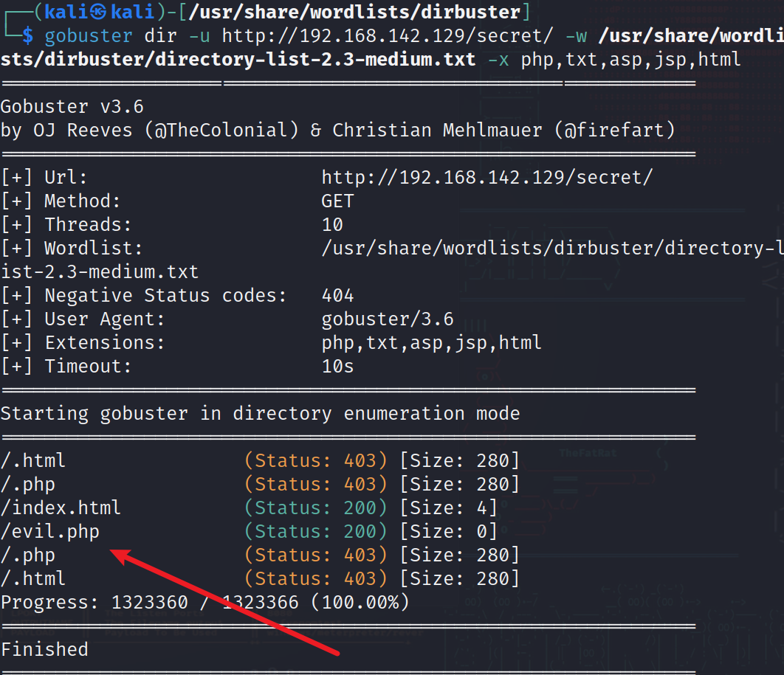Click '[Size: 0]' on the evil.php row
This screenshot has width=784, height=675.
[x=449, y=532]
